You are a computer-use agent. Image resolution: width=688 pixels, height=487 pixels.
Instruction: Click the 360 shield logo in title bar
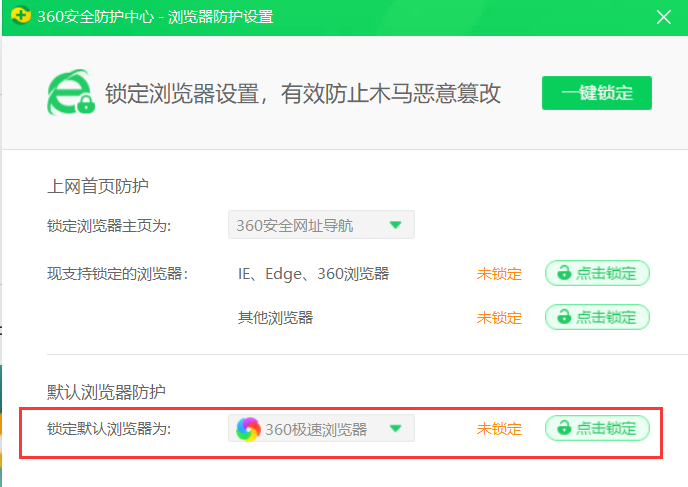21,15
